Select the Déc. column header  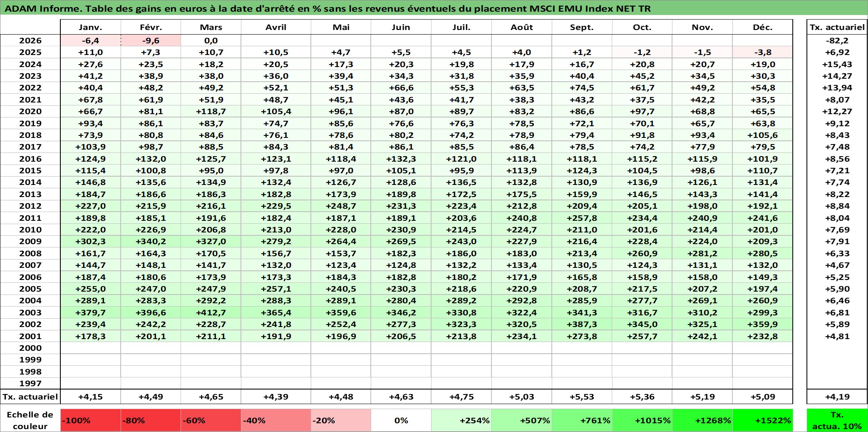(x=763, y=27)
